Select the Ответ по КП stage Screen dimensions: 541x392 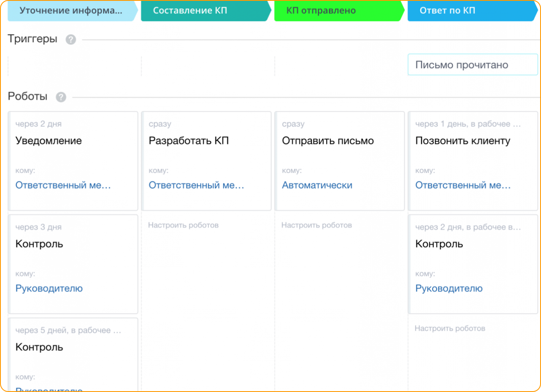pos(471,11)
